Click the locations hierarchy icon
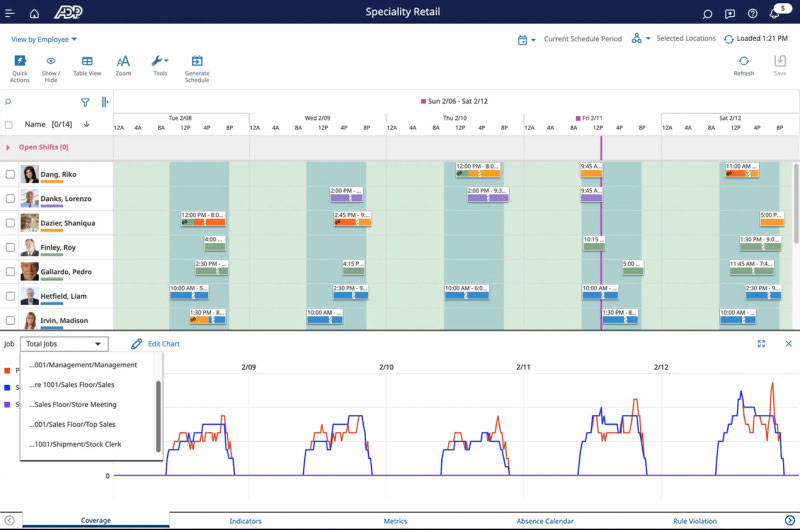Image resolution: width=800 pixels, height=530 pixels. coord(636,38)
